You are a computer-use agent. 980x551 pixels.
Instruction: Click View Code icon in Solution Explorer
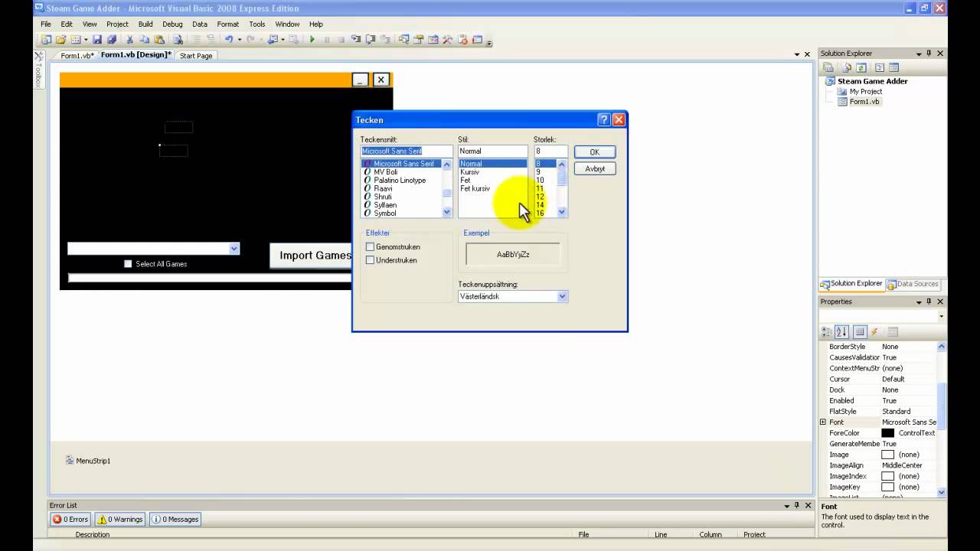[880, 67]
